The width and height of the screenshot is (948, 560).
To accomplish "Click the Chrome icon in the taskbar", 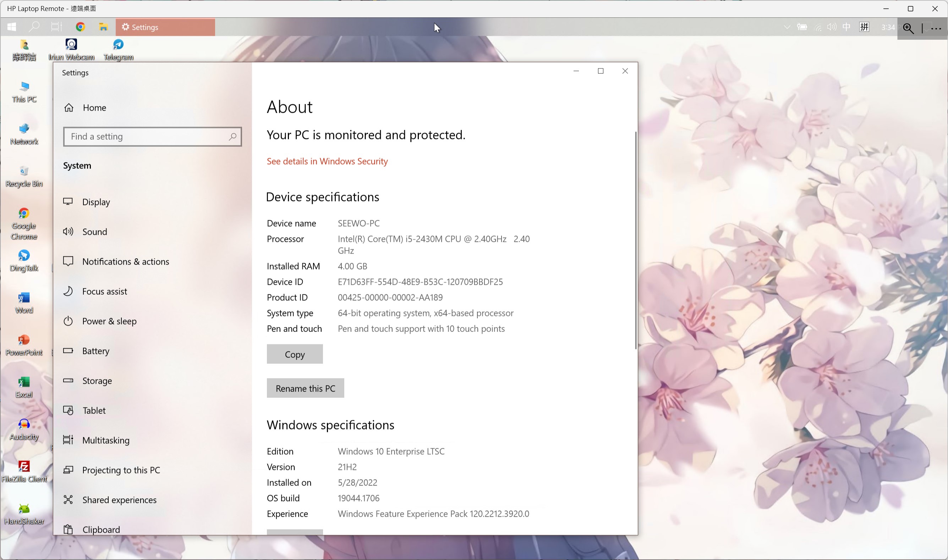I will coord(80,27).
